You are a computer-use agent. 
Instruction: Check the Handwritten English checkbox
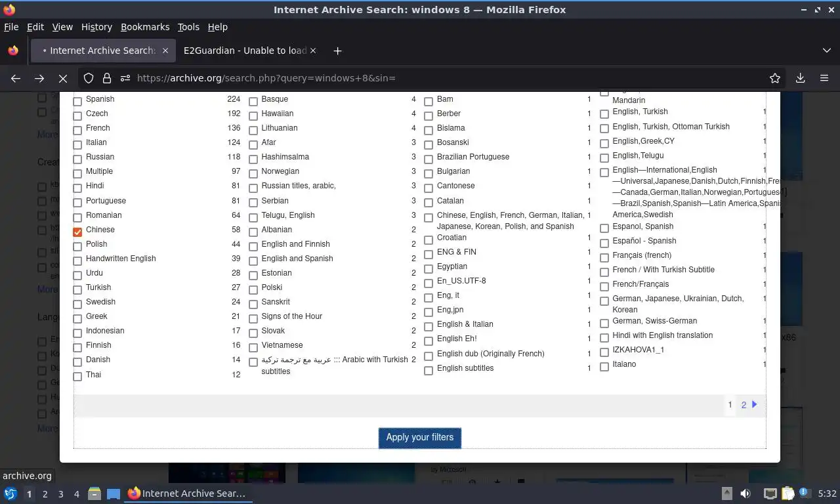77,261
